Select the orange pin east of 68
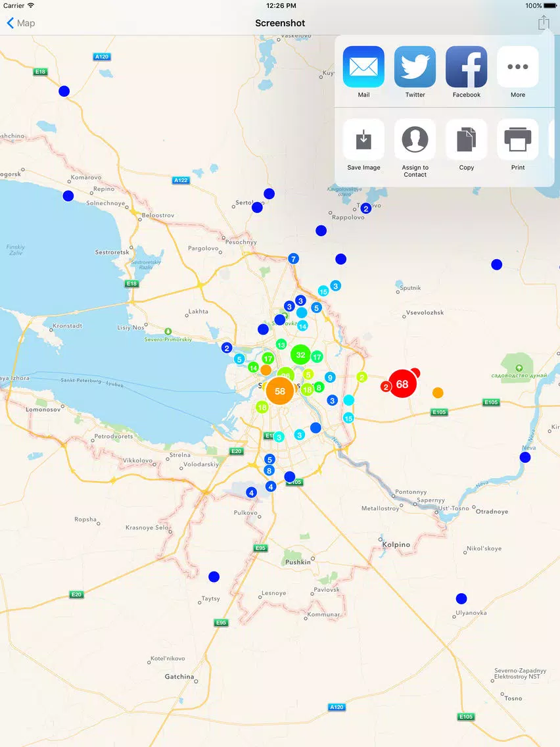The image size is (560, 747). click(x=438, y=393)
